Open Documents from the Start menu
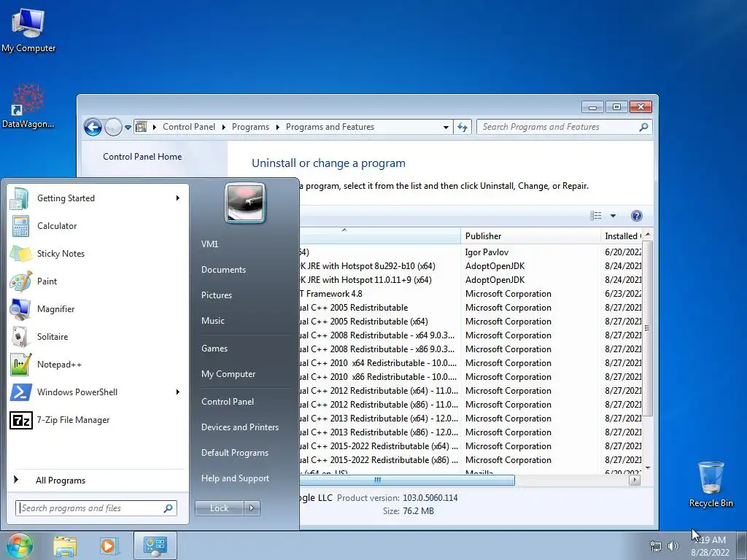This screenshot has width=747, height=560. [x=223, y=270]
